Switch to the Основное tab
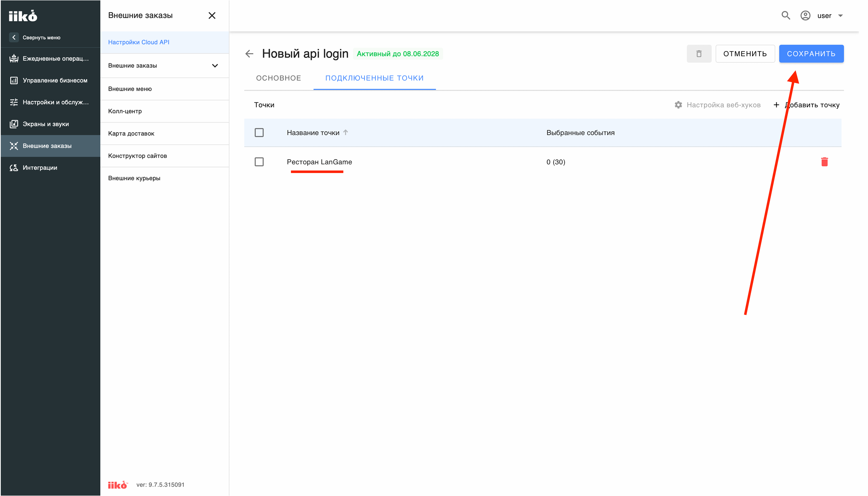 [x=278, y=78]
